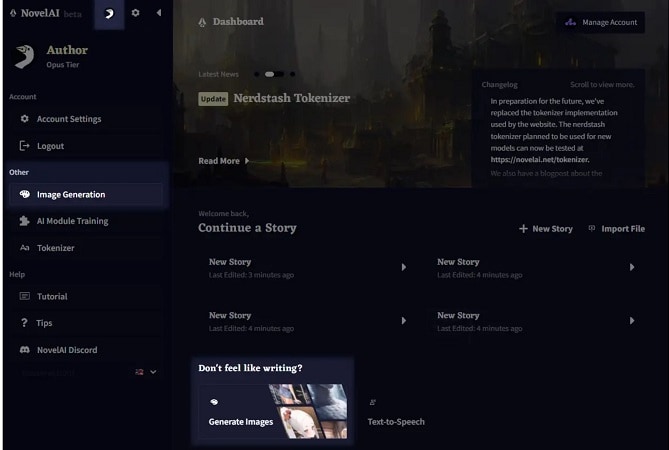Click Read More link
Image resolution: width=669 pixels, height=450 pixels.
[x=219, y=161]
